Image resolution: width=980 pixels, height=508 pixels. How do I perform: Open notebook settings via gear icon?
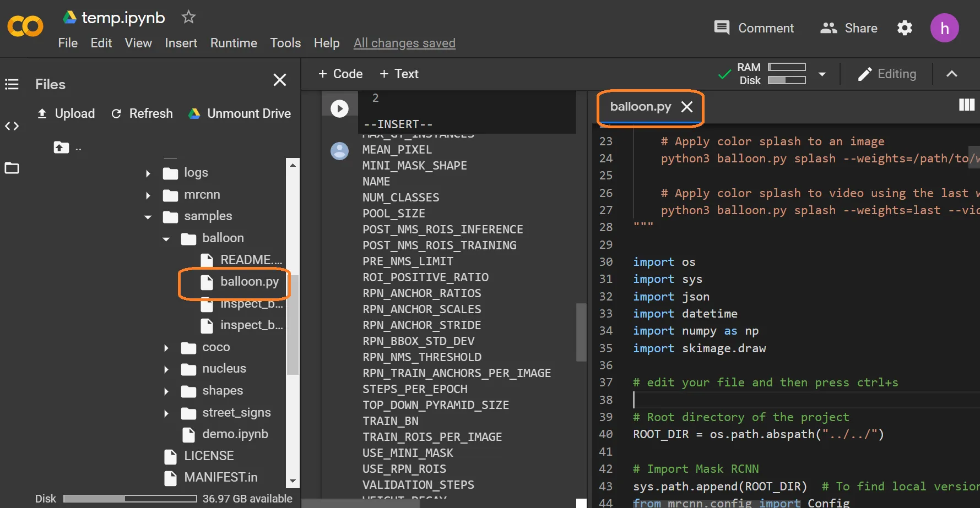pyautogui.click(x=905, y=28)
